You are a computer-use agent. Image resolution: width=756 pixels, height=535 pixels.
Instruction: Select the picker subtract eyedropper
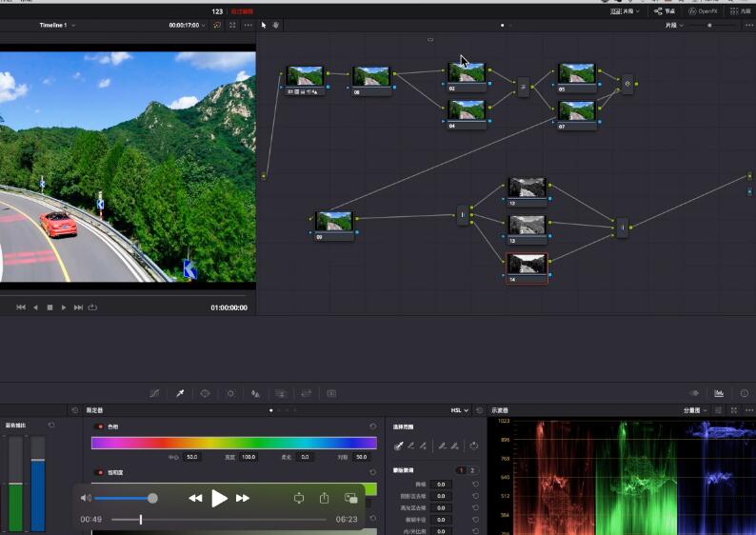[x=410, y=446]
